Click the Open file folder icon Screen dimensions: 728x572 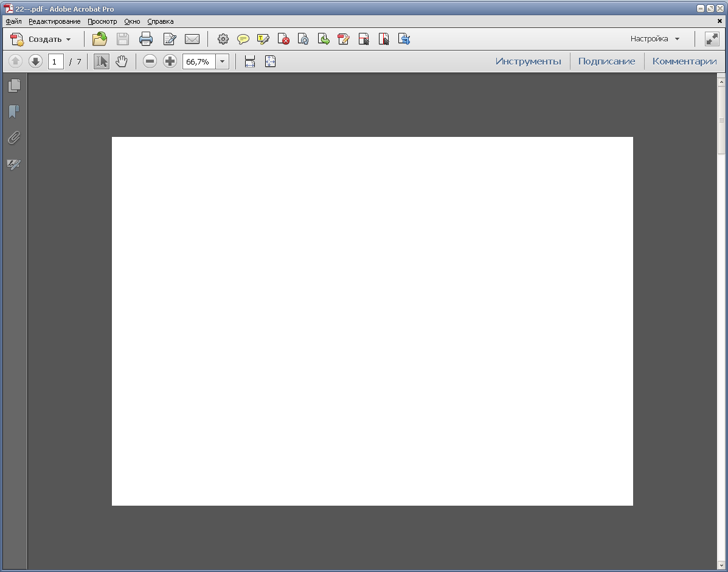click(99, 39)
